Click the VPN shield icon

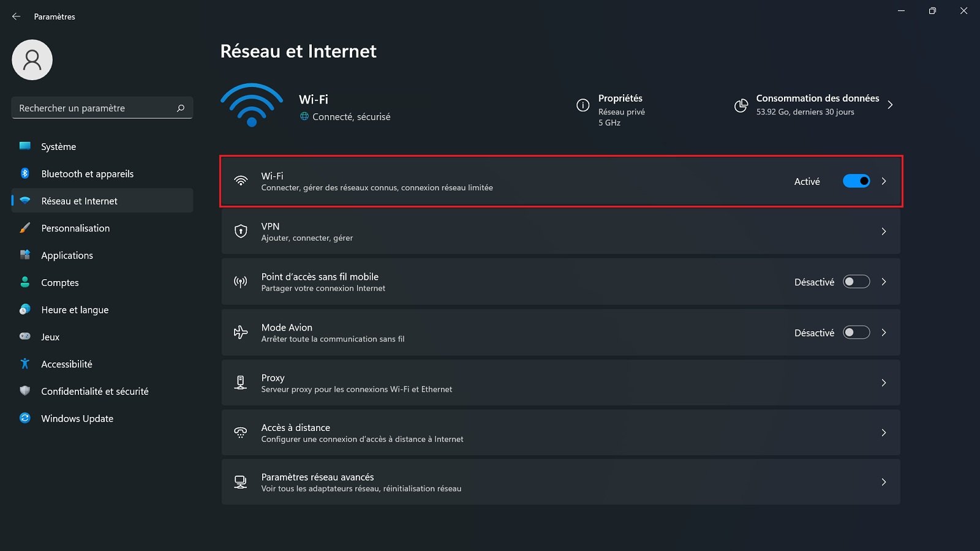tap(240, 231)
